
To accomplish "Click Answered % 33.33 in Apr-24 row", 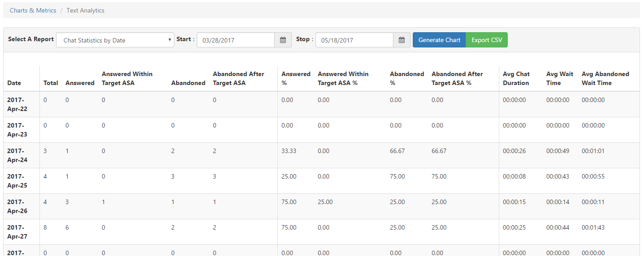I will (x=289, y=151).
